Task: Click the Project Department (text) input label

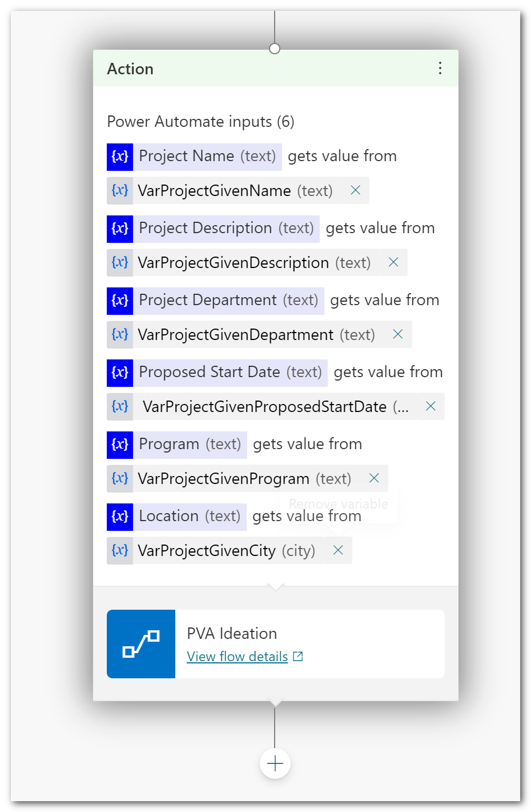Action: pos(228,301)
